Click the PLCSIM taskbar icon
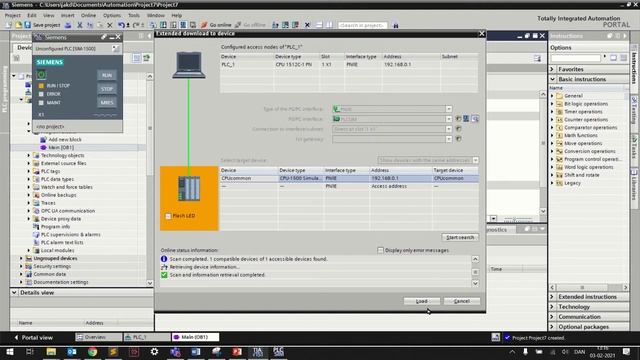This screenshot has width=640, height=360. pos(278,351)
